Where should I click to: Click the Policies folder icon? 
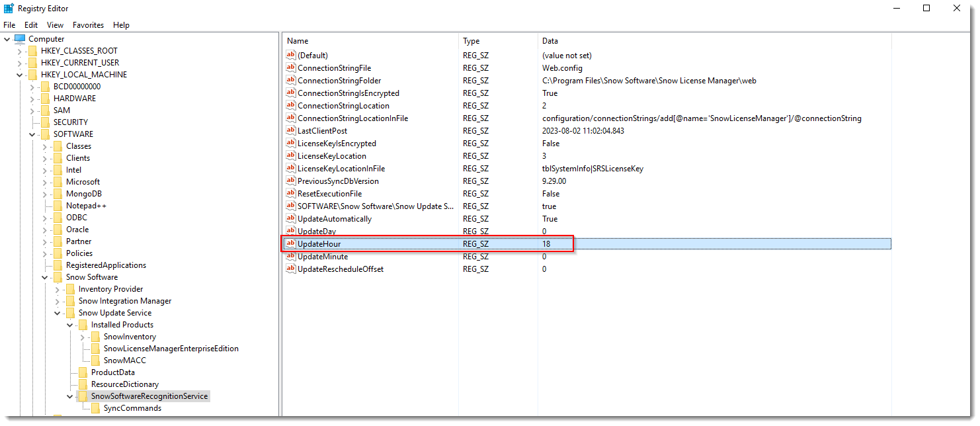[58, 253]
